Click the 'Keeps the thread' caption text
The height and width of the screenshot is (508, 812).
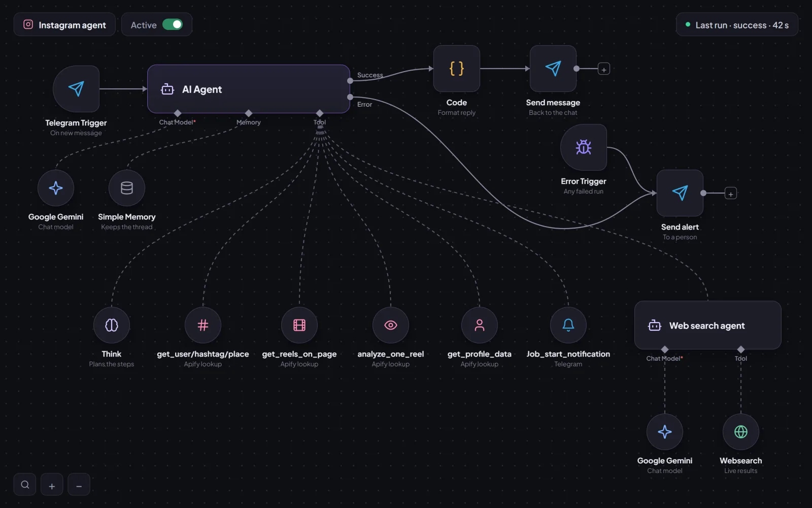[127, 227]
